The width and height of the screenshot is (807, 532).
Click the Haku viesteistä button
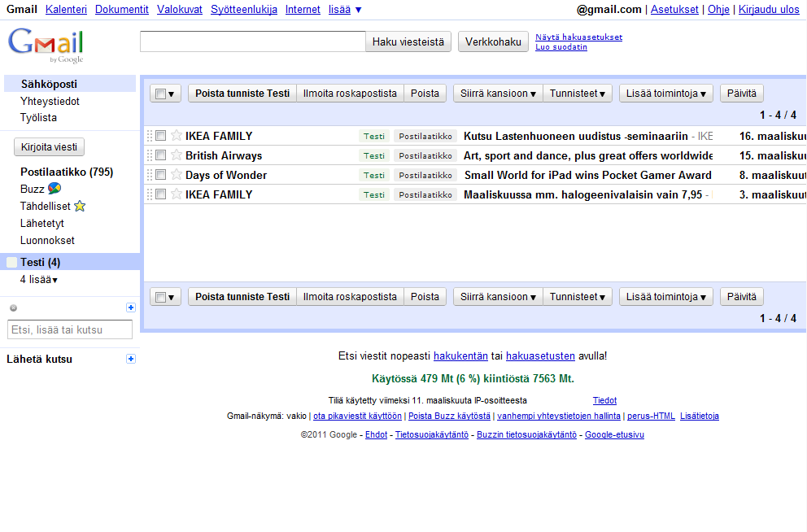tap(408, 41)
